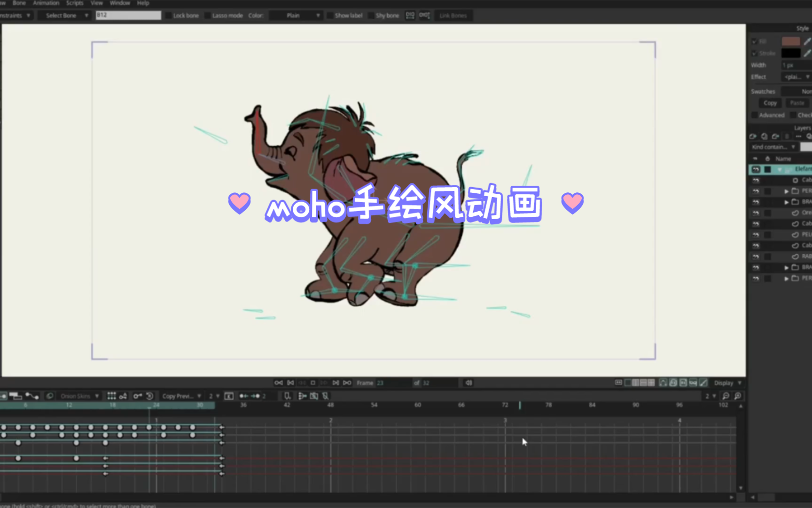Click the grid of dots timeline icon
812x508 pixels.
(x=111, y=396)
